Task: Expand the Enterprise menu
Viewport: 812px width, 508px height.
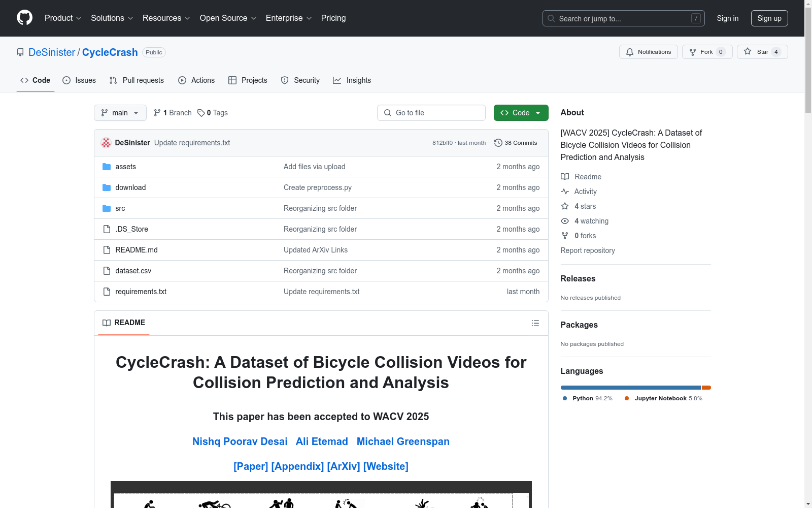Action: click(289, 18)
